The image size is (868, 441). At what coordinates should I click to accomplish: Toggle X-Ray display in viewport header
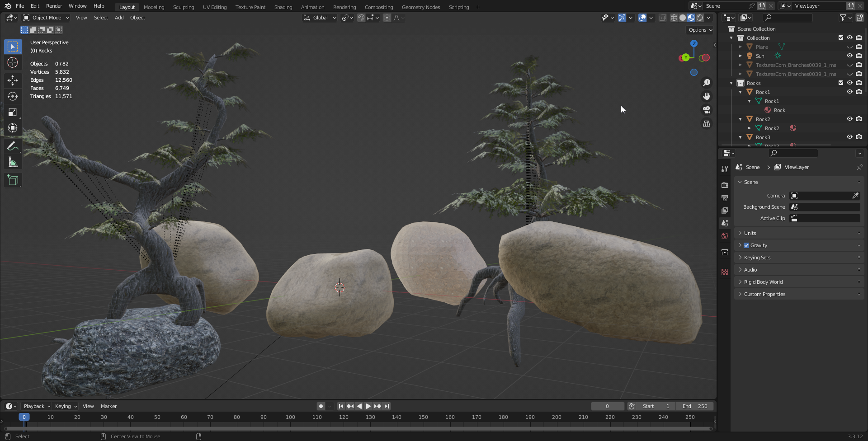click(x=662, y=18)
